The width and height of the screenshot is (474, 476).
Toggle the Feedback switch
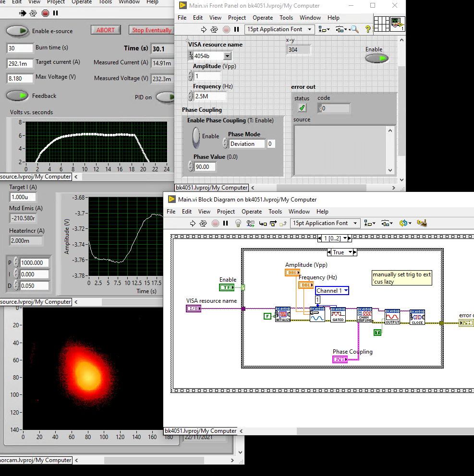coord(18,96)
